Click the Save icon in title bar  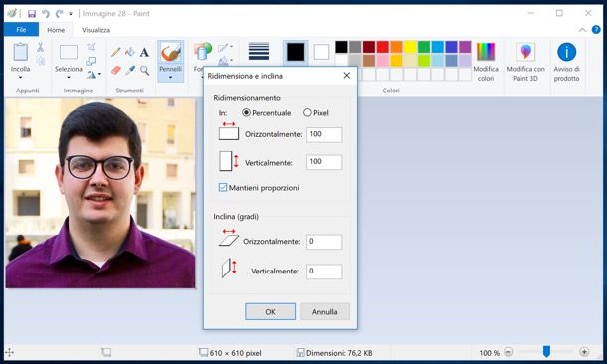coord(32,14)
